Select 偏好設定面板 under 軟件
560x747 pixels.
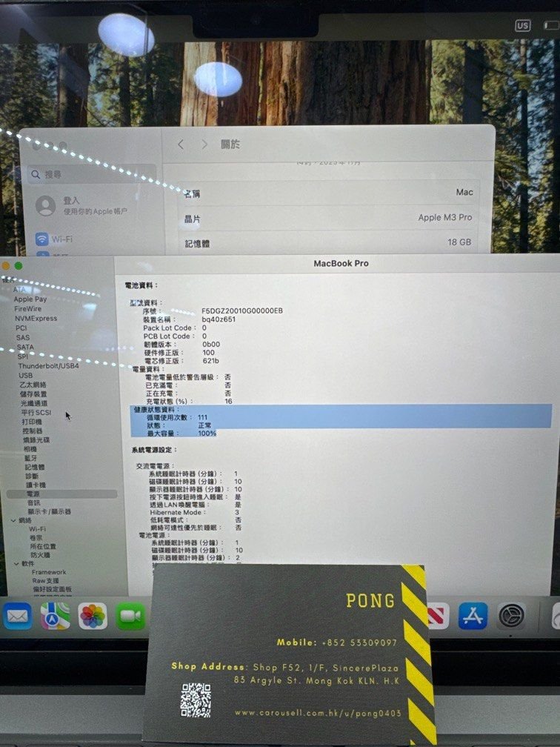53,589
